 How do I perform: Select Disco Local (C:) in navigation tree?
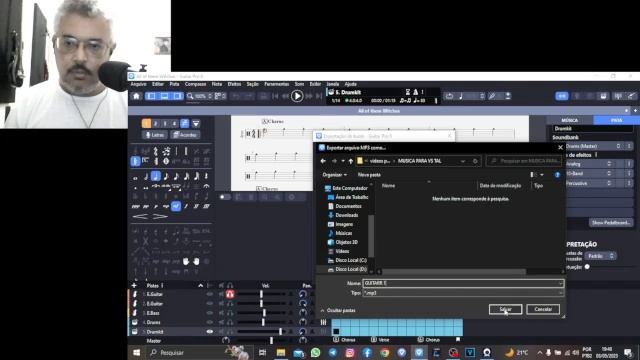click(351, 260)
